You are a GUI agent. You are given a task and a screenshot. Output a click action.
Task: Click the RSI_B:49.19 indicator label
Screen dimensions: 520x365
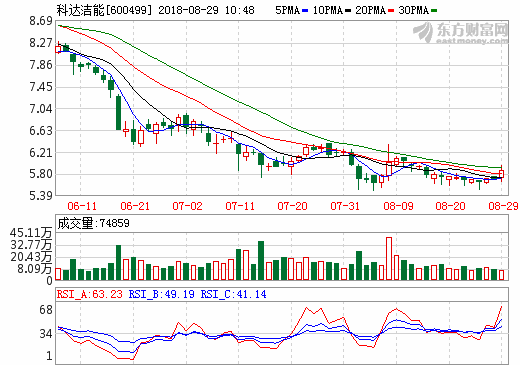click(x=161, y=295)
